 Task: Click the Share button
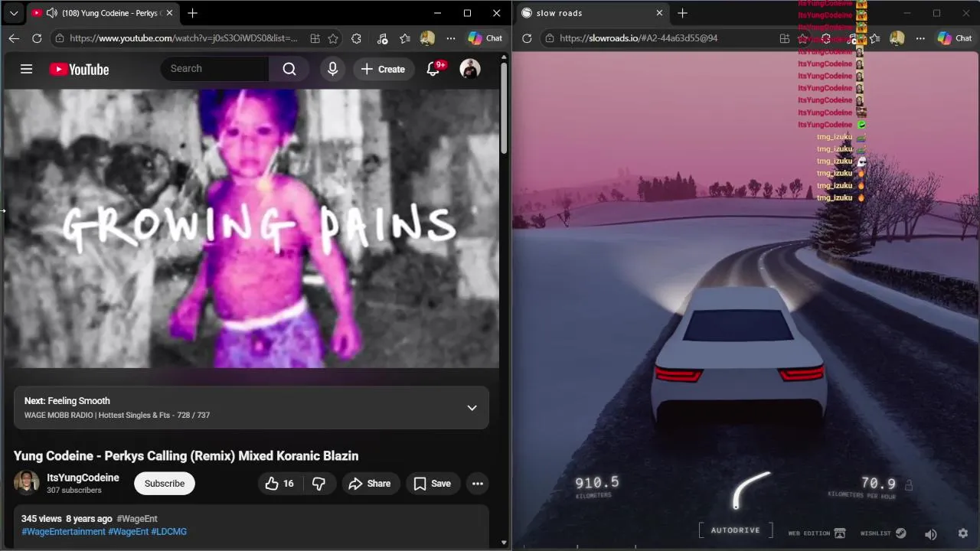pyautogui.click(x=370, y=484)
